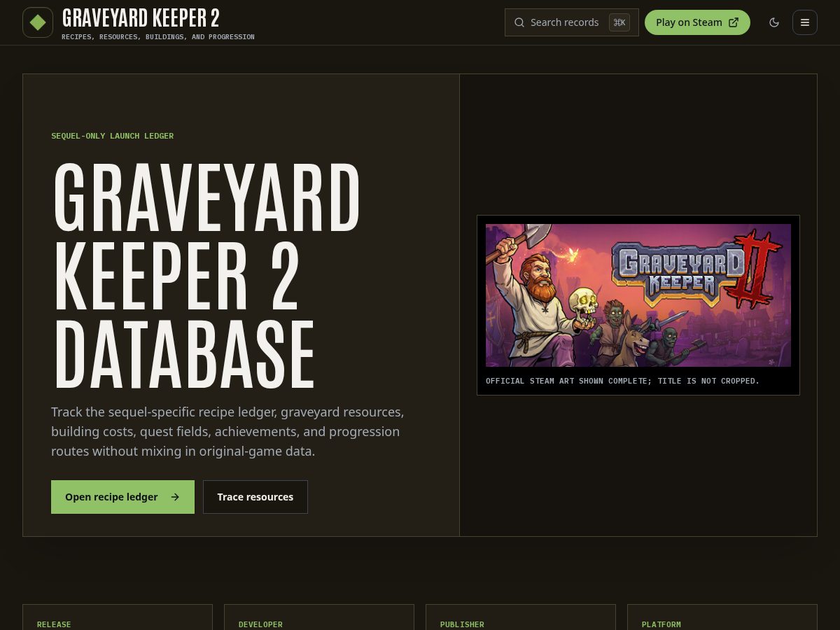Click Trace resources button

click(255, 497)
